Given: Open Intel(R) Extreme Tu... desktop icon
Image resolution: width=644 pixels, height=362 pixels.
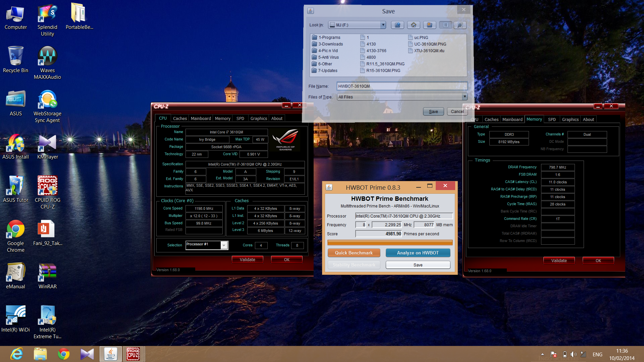Looking at the screenshot, I should pyautogui.click(x=47, y=322).
